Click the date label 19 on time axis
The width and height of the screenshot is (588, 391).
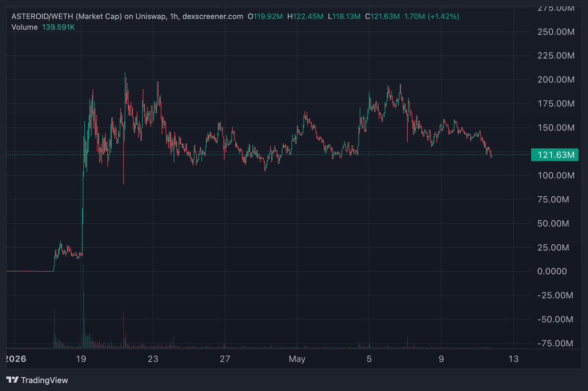[81, 359]
